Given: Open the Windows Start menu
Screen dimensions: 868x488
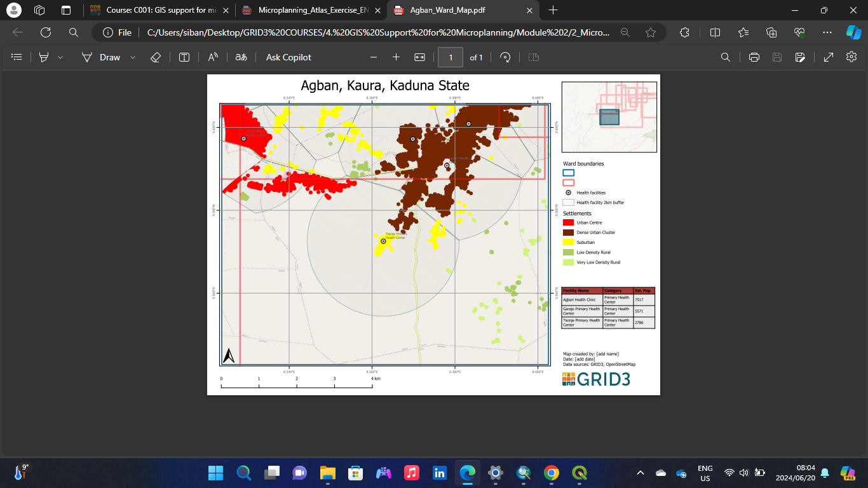Looking at the screenshot, I should pyautogui.click(x=215, y=473).
